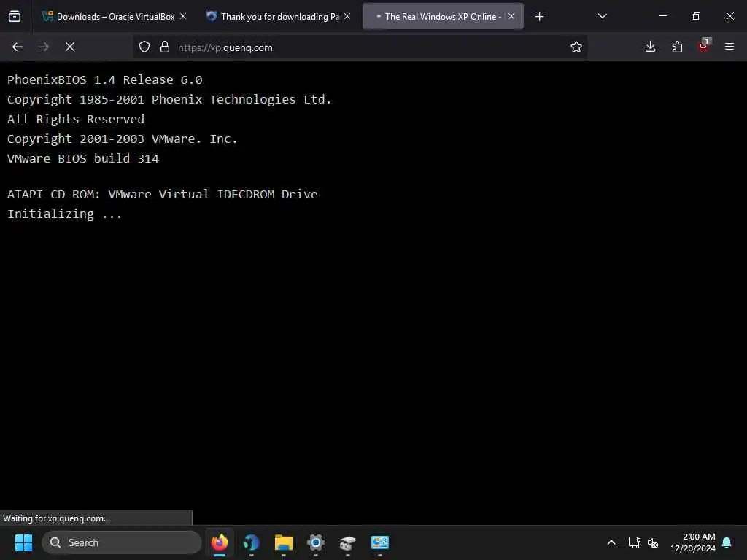View site security padlock information
The width and height of the screenshot is (747, 560).
165,47
